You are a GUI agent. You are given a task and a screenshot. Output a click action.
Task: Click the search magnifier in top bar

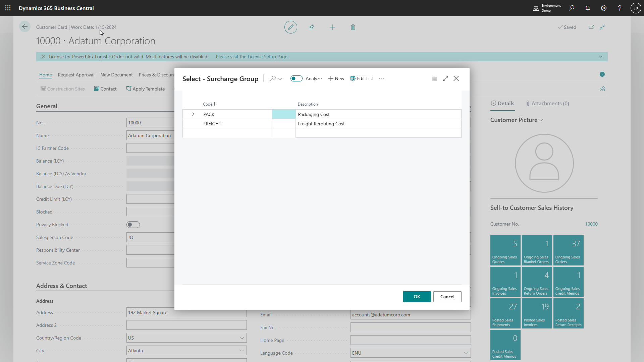coord(572,8)
